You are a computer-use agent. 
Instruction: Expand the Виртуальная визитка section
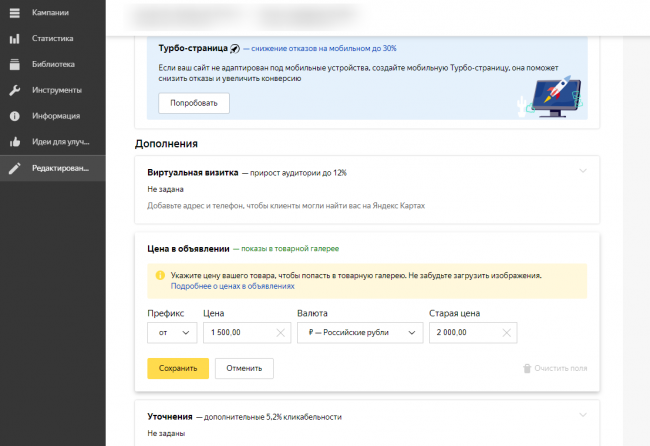583,171
